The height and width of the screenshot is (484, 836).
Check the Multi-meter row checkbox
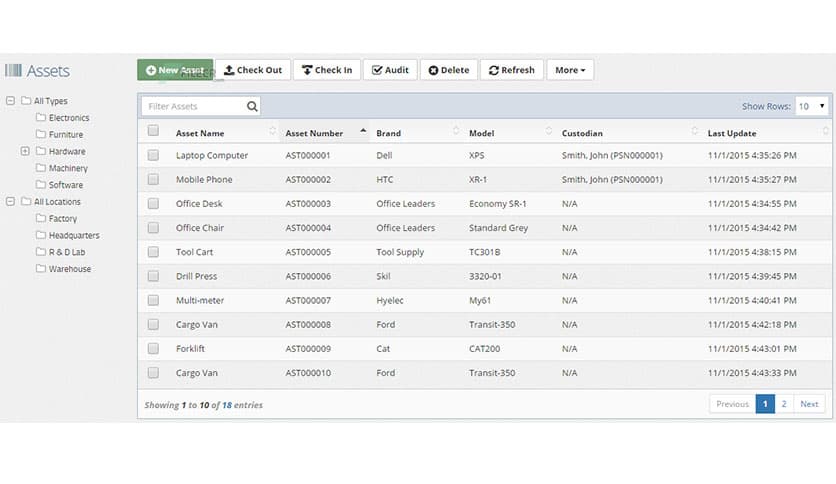pyautogui.click(x=153, y=300)
